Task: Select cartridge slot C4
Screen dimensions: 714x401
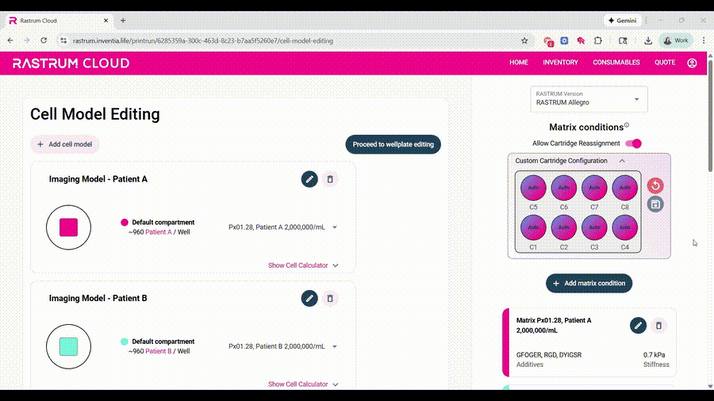Action: pyautogui.click(x=625, y=227)
